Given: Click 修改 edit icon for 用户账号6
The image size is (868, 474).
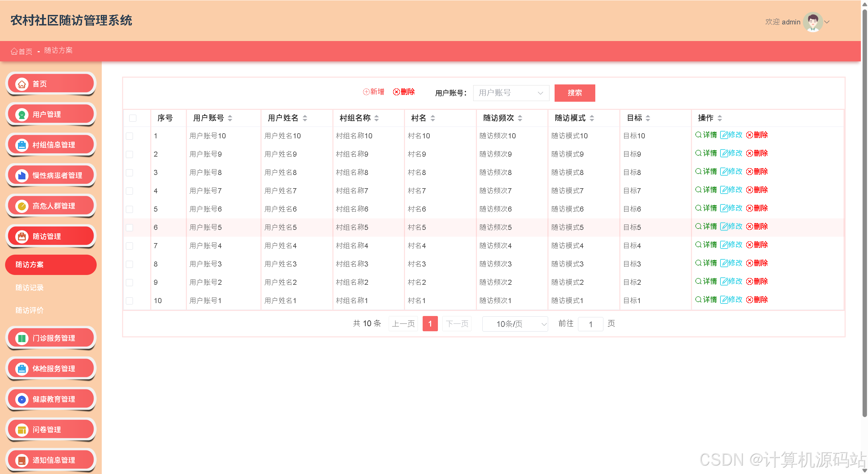Looking at the screenshot, I should 724,208.
